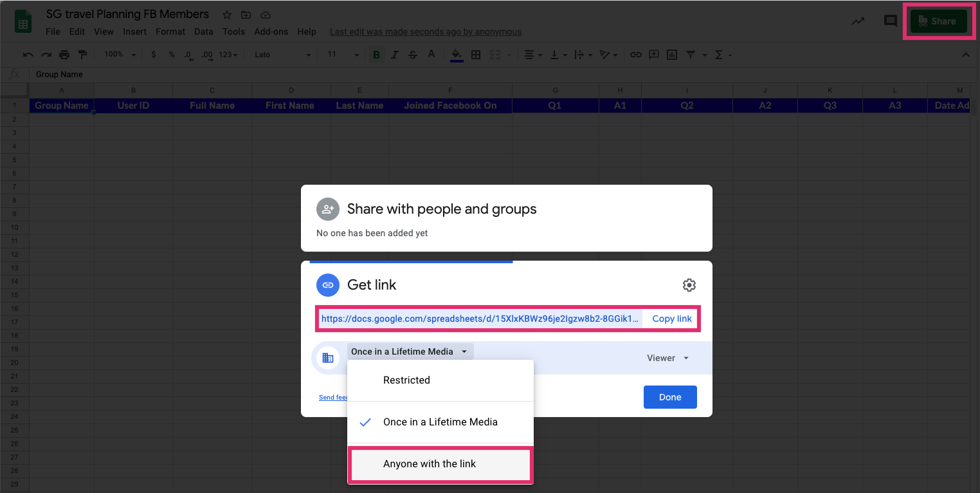This screenshot has width=980, height=493.
Task: Open the View menu
Action: [x=104, y=32]
